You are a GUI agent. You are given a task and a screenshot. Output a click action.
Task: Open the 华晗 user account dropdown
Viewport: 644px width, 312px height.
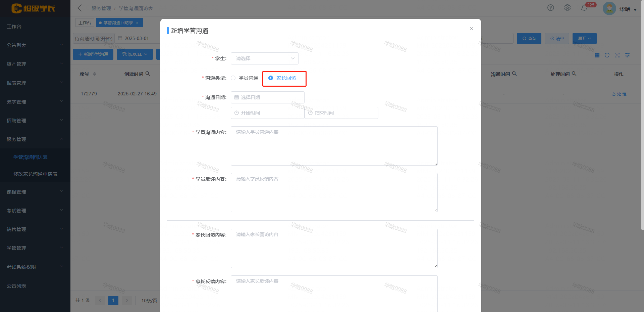pos(627,9)
